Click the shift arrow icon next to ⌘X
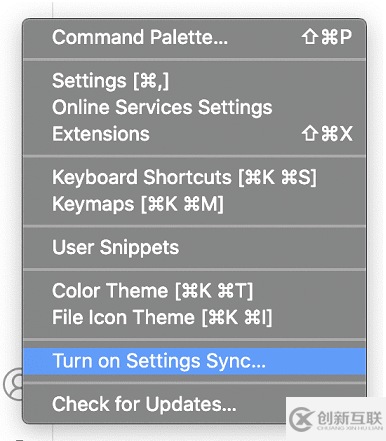 [310, 134]
